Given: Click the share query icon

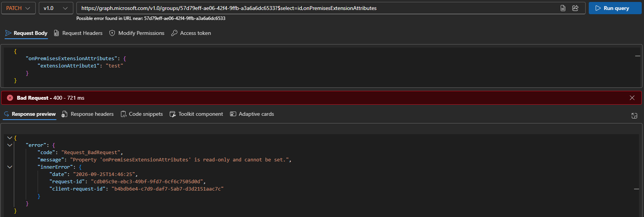Looking at the screenshot, I should [575, 8].
